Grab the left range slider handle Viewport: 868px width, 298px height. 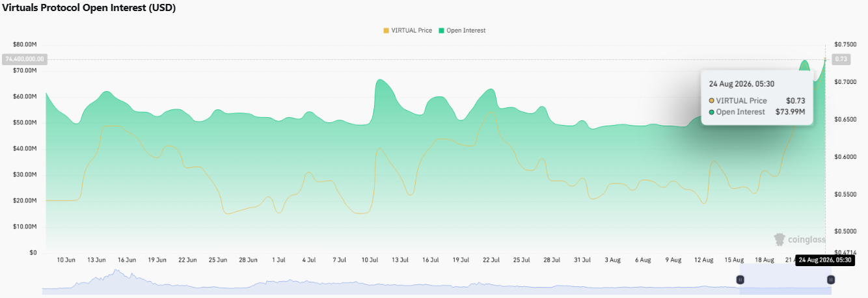[x=740, y=280]
